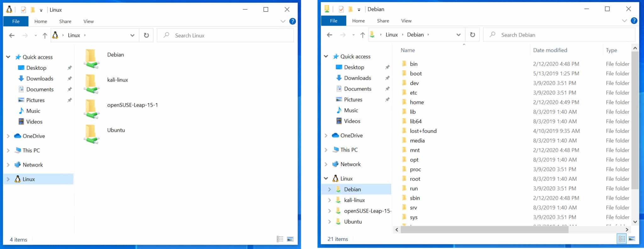Open the Ubuntu folder icon in Linux window
The width and height of the screenshot is (644, 249).
click(x=91, y=134)
